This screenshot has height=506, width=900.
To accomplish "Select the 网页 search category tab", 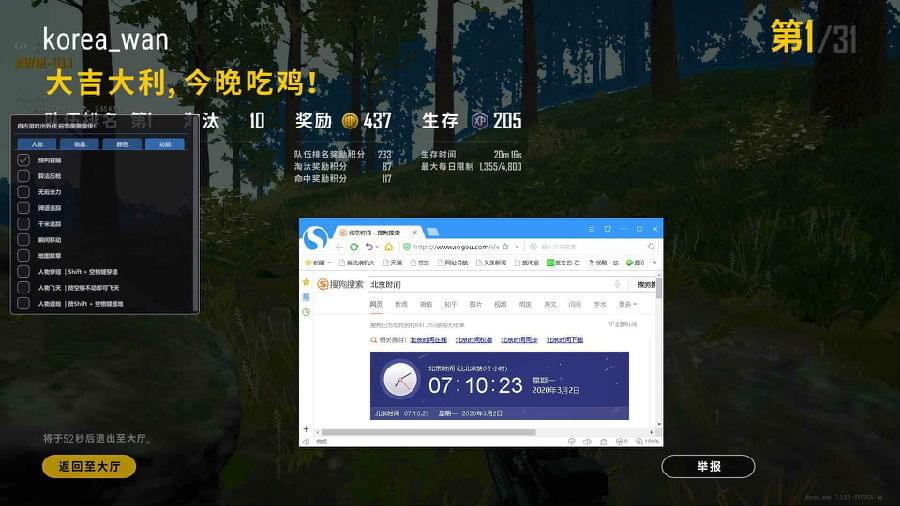I will click(376, 304).
